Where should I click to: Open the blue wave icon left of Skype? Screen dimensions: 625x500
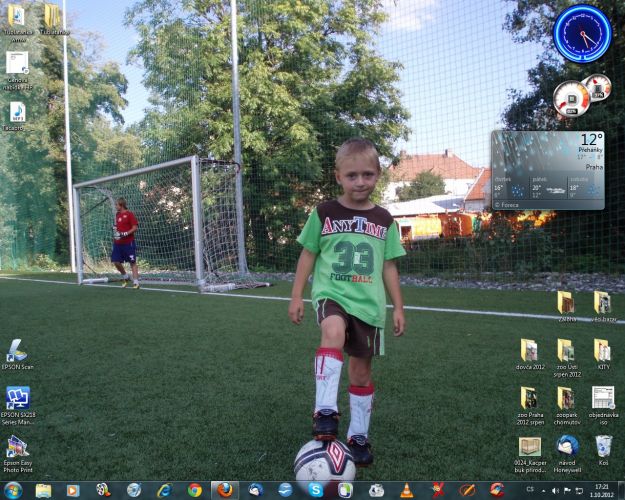point(285,491)
